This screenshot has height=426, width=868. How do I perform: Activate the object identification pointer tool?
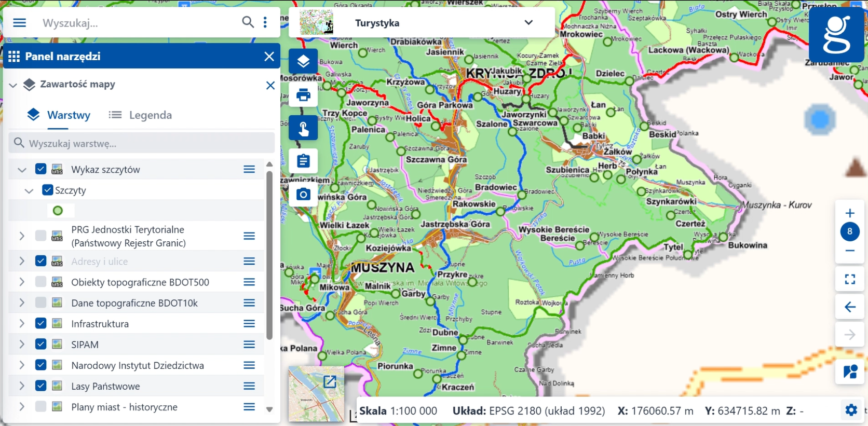pos(303,128)
